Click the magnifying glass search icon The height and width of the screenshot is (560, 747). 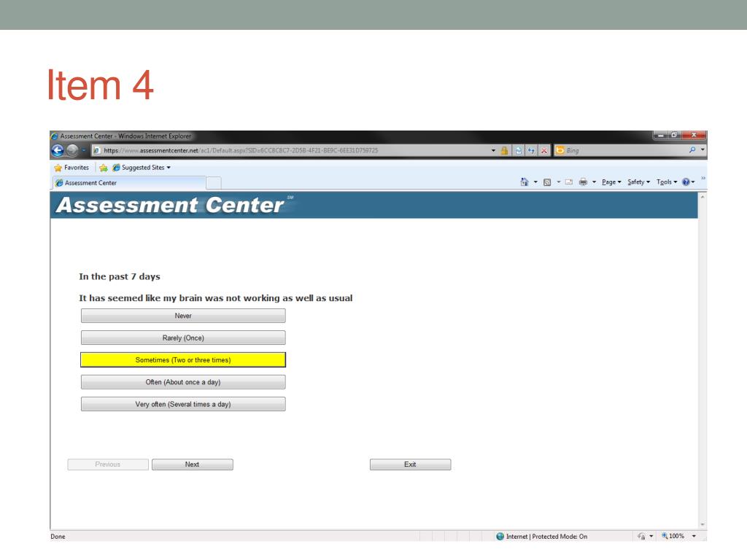(x=692, y=150)
